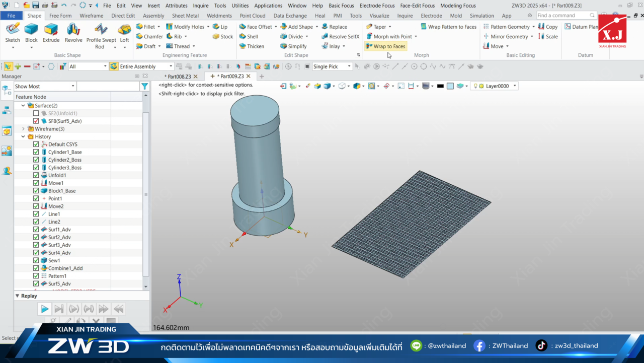This screenshot has width=644, height=363.
Task: Click the play button in Replay panel
Action: click(x=44, y=309)
